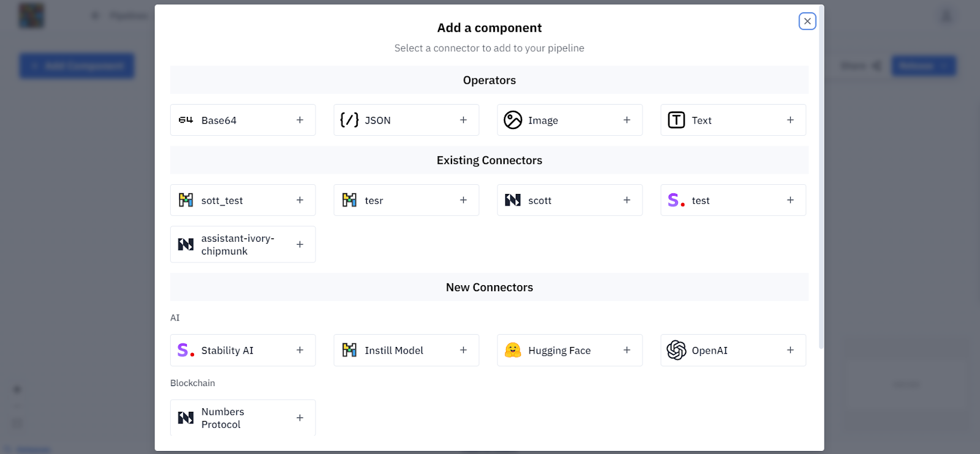Click the Stability AI logo icon
Screen dimensions: 980x454
(186, 350)
